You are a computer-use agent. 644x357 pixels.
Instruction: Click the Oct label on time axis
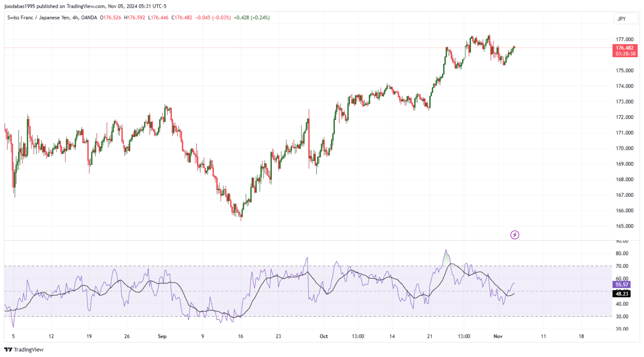click(x=324, y=336)
